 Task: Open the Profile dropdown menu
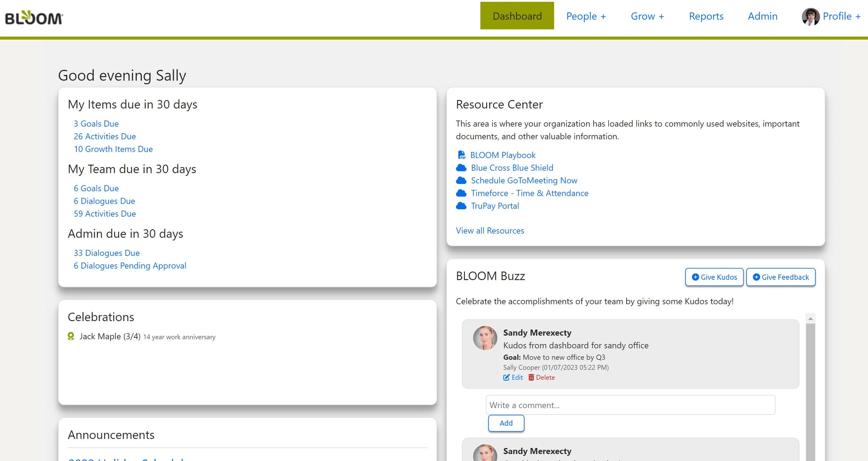point(842,16)
